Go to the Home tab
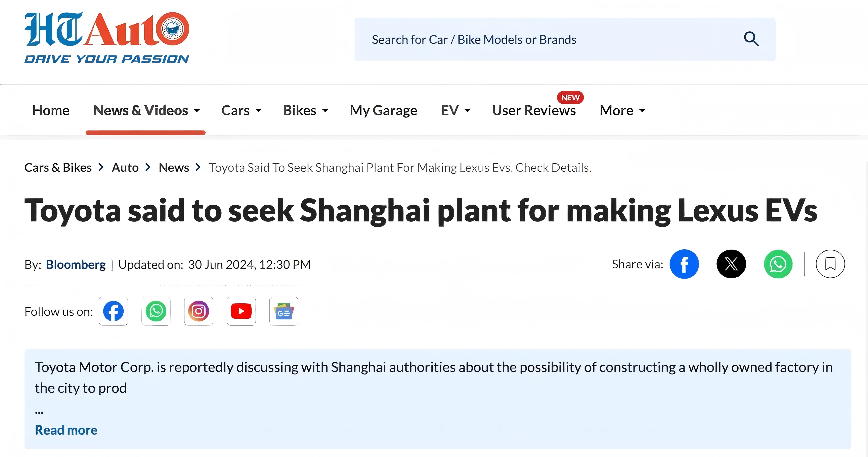868x457 pixels. [x=51, y=110]
